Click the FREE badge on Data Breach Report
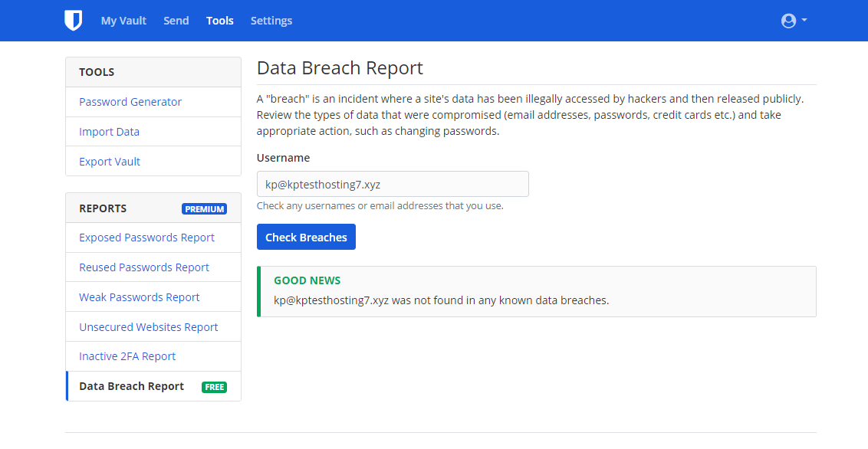The image size is (868, 449). [x=215, y=387]
